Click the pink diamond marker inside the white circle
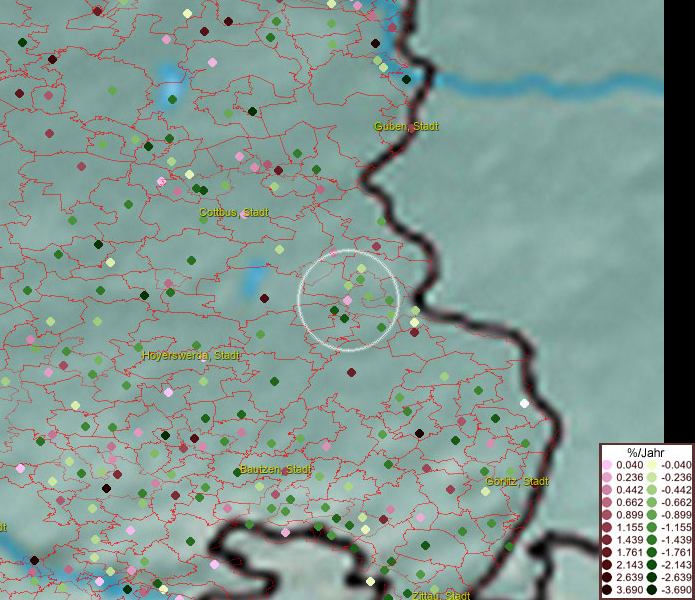The height and width of the screenshot is (600, 695). (347, 300)
